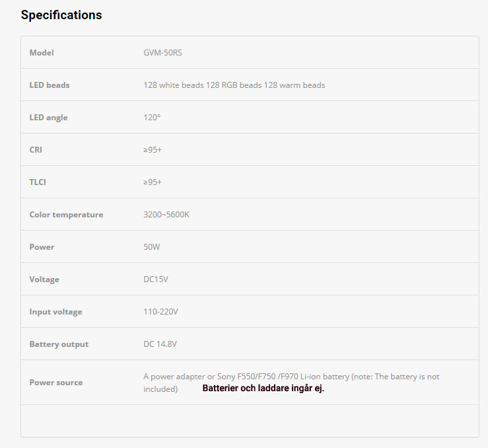Screen dimensions: 488x448
Task: Click the DC15V voltage value
Action: click(x=156, y=280)
